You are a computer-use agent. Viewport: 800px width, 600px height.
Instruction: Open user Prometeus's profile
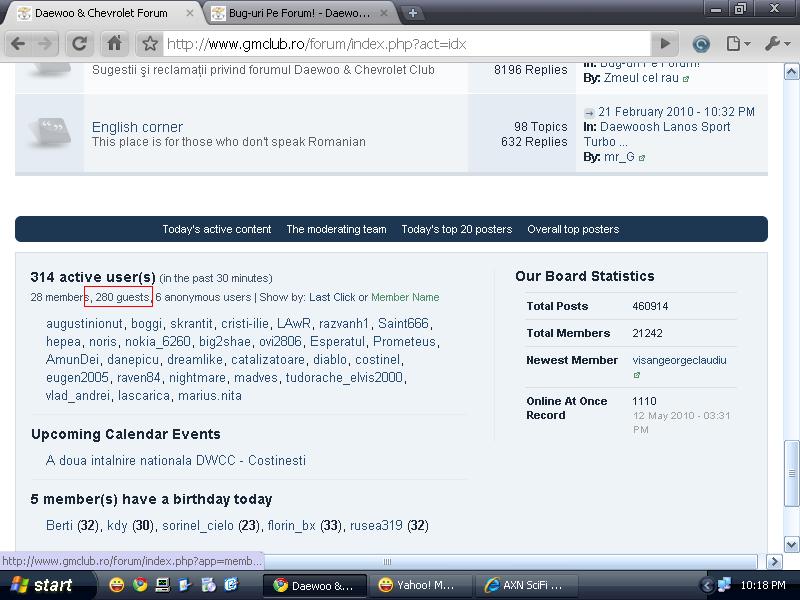pos(404,341)
